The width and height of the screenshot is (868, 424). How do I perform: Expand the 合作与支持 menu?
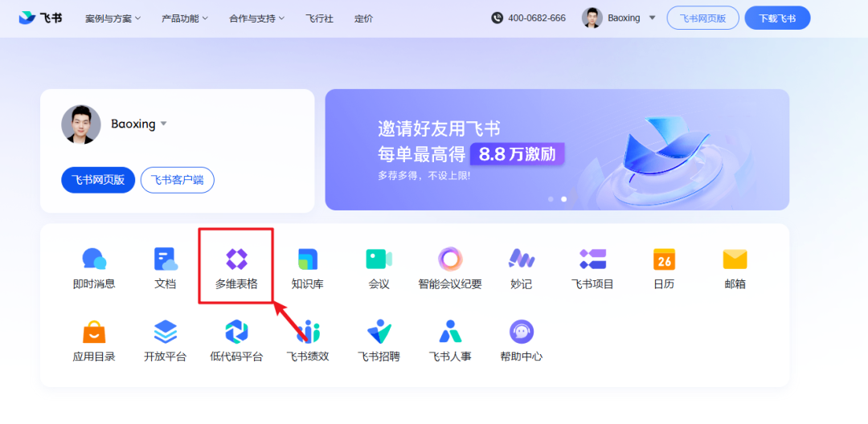point(257,18)
